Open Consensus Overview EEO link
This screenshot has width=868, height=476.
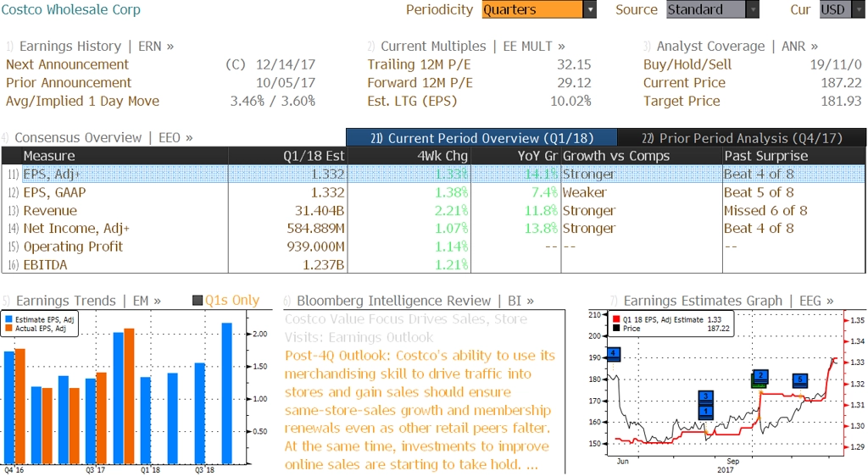[103, 138]
